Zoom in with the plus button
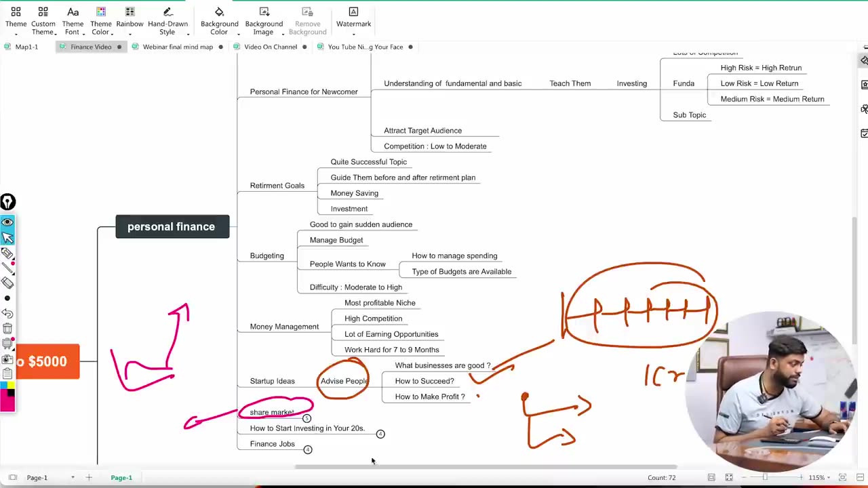 click(801, 478)
